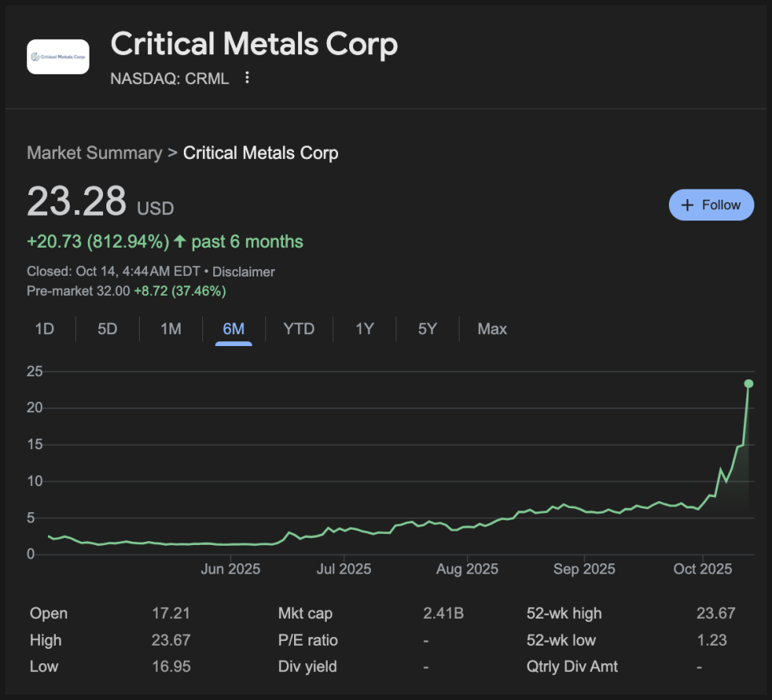Switch to the 5D chart range
Viewport: 772px width, 700px height.
(107, 328)
